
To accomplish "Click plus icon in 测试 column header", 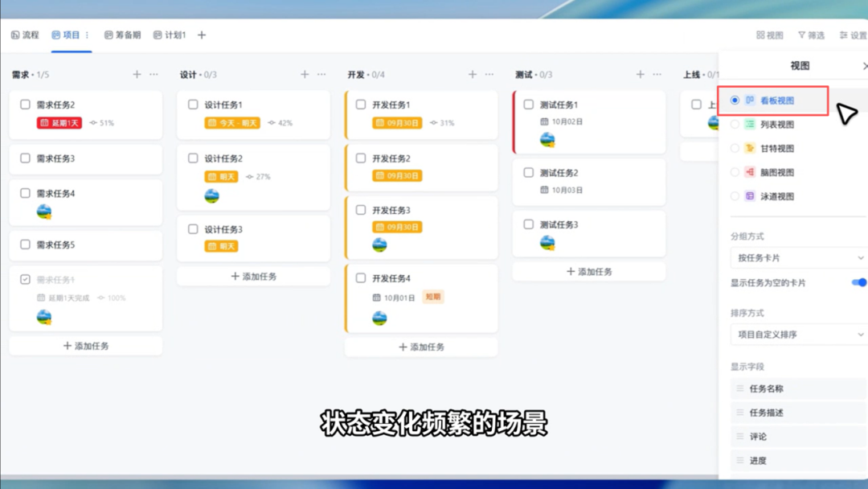I will [x=640, y=74].
